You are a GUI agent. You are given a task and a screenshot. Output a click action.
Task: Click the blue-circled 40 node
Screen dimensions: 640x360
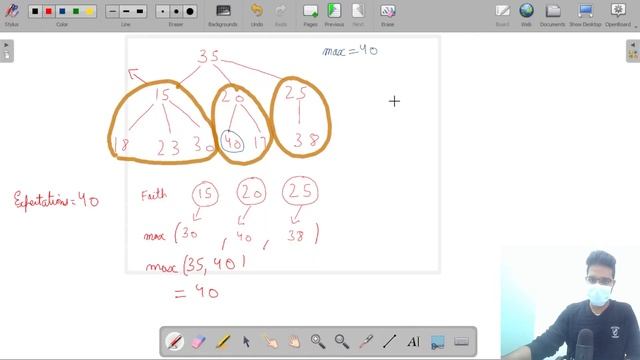click(233, 142)
